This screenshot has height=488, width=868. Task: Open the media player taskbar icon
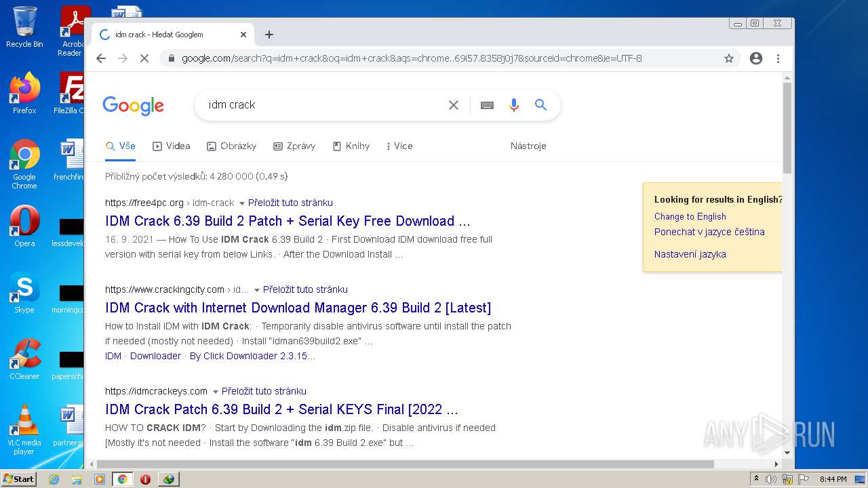tap(100, 479)
